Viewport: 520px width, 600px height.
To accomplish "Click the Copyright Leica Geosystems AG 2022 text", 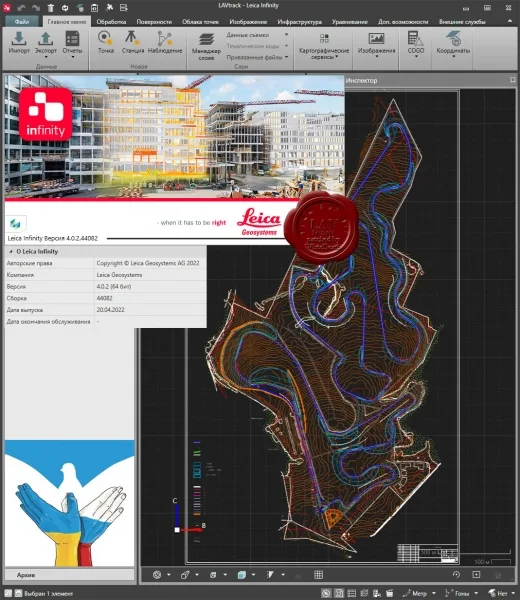I will tap(148, 263).
